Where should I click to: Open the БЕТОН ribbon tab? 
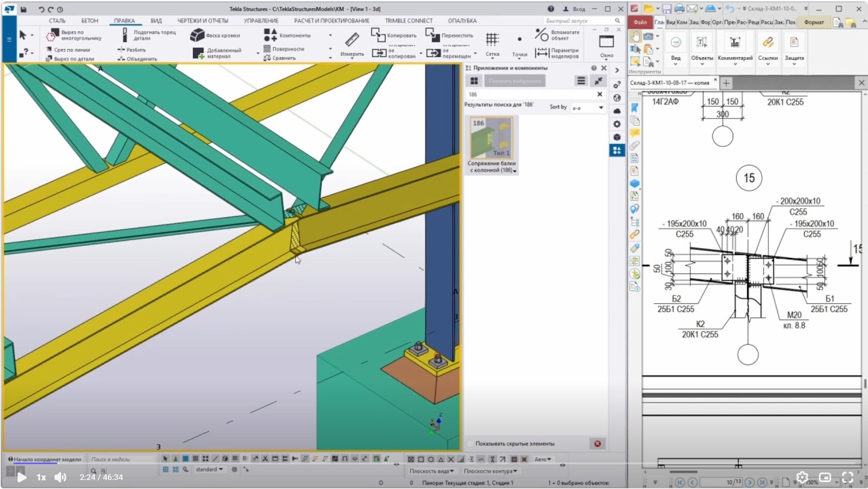click(89, 21)
